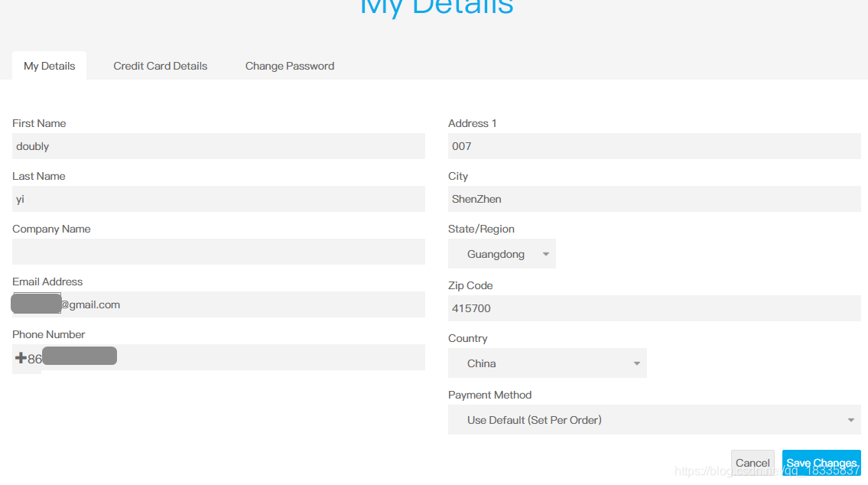Image resolution: width=868 pixels, height=485 pixels.
Task: Click the Phone Number label
Action: [49, 334]
